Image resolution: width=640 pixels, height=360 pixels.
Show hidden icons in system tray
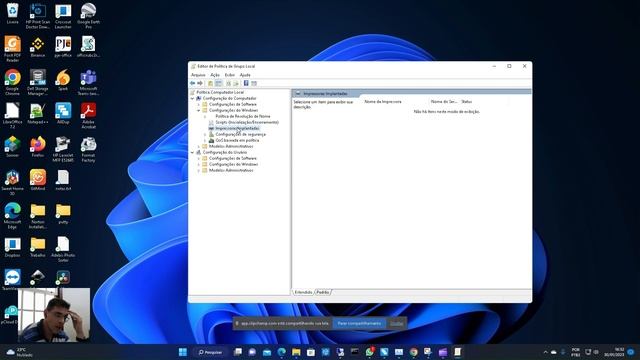click(x=545, y=352)
